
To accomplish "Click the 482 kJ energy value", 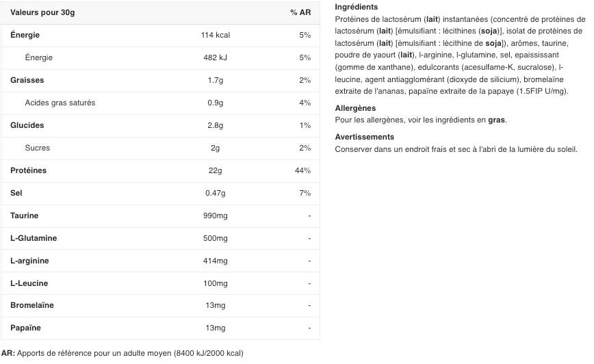I will (215, 57).
